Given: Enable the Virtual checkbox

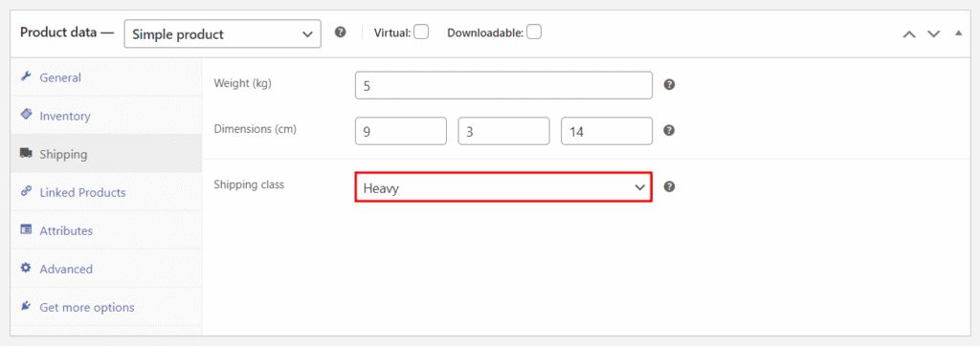Looking at the screenshot, I should click(x=421, y=32).
